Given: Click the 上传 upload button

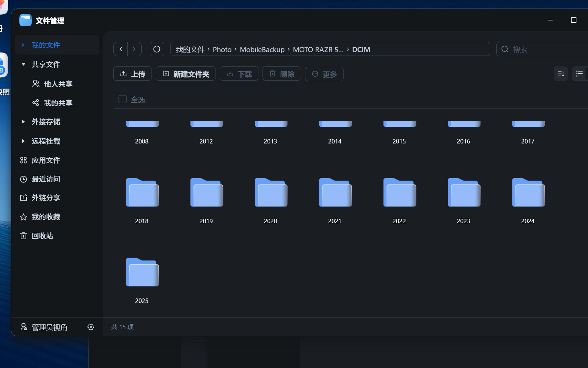Looking at the screenshot, I should point(132,74).
